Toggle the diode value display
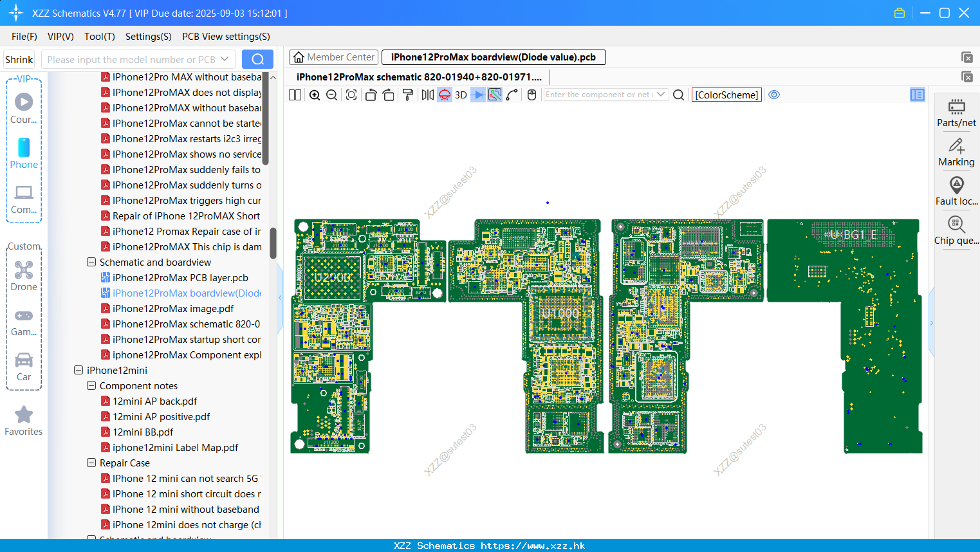The image size is (980, 552). (478, 95)
